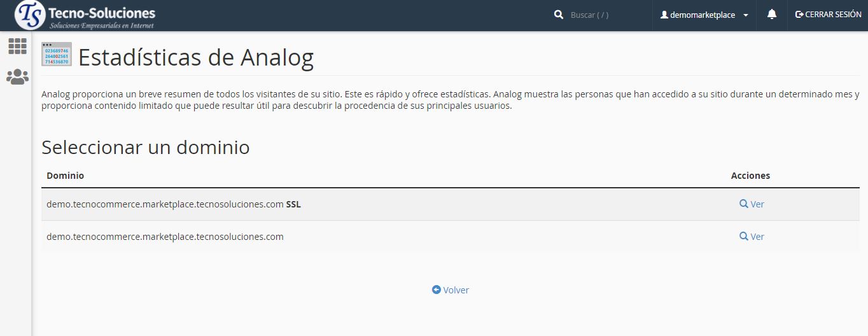This screenshot has height=336, width=868.
Task: Click the CERRAR SESIÓN logout link
Action: click(833, 15)
